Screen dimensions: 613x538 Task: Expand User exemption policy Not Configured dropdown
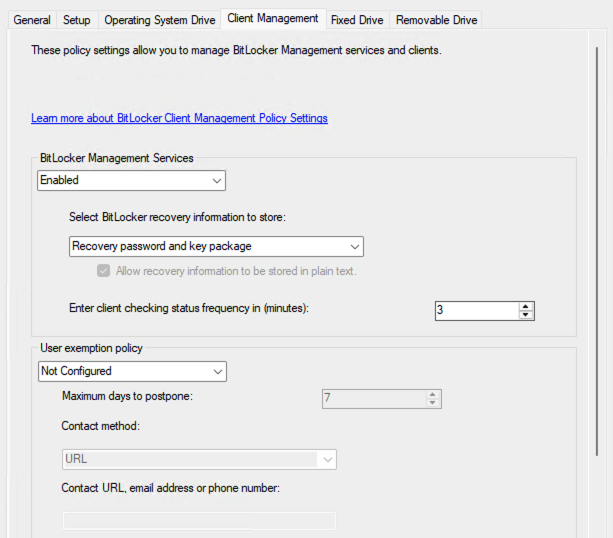coord(133,371)
